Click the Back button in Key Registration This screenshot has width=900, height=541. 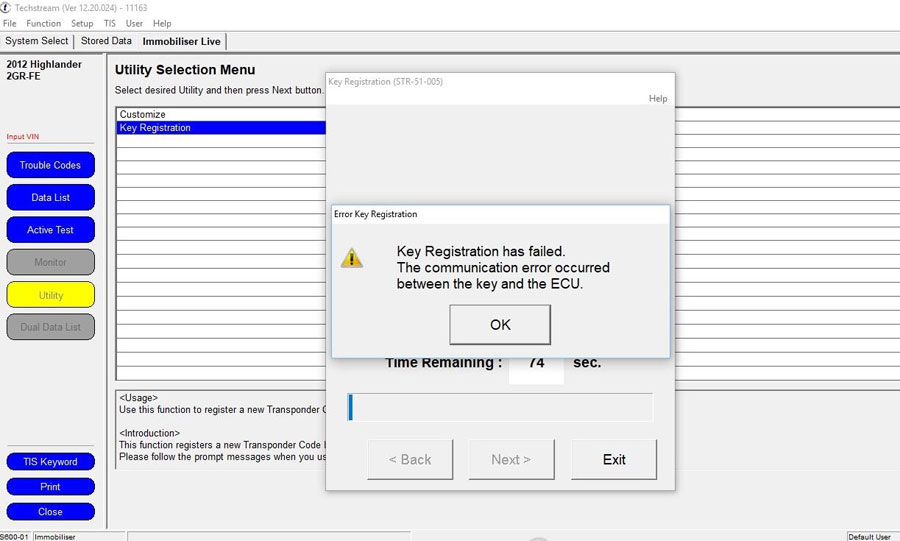(x=410, y=460)
